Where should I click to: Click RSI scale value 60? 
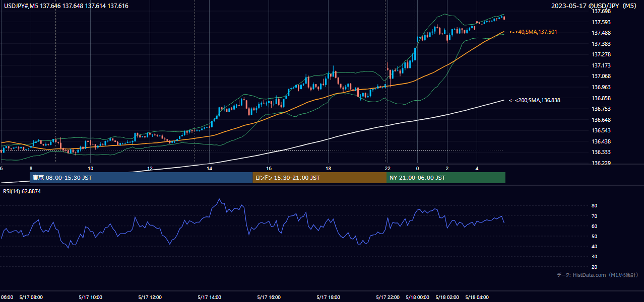pyautogui.click(x=594, y=226)
